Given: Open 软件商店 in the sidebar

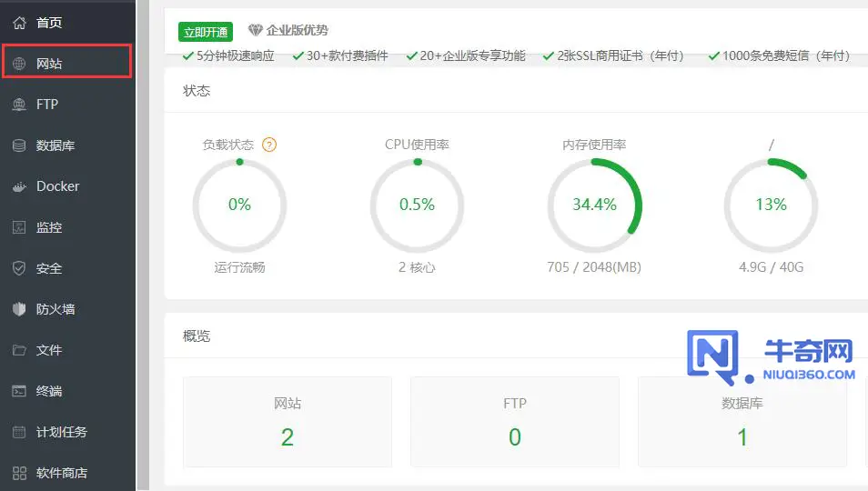Looking at the screenshot, I should pyautogui.click(x=67, y=473).
